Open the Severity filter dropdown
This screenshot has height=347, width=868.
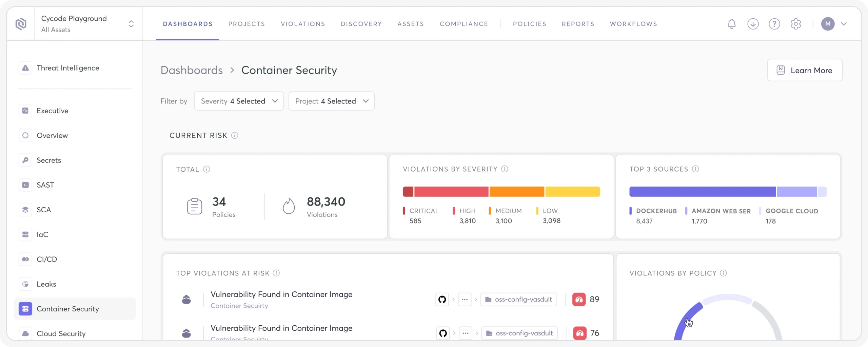tap(239, 101)
